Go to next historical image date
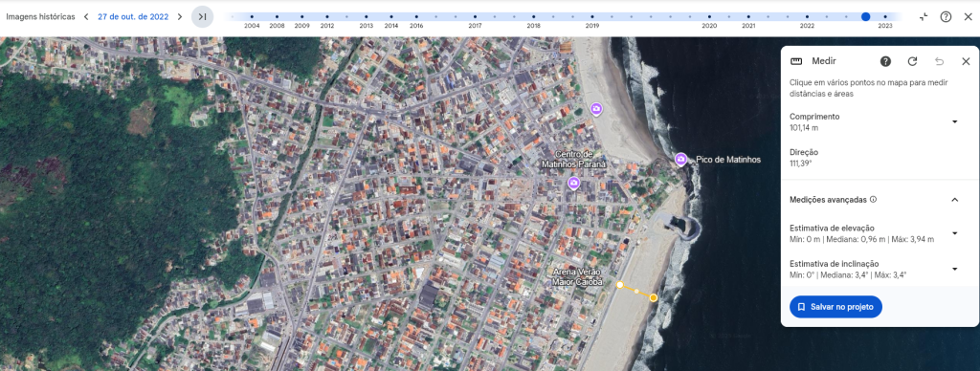Image resolution: width=980 pixels, height=371 pixels. coord(180,17)
